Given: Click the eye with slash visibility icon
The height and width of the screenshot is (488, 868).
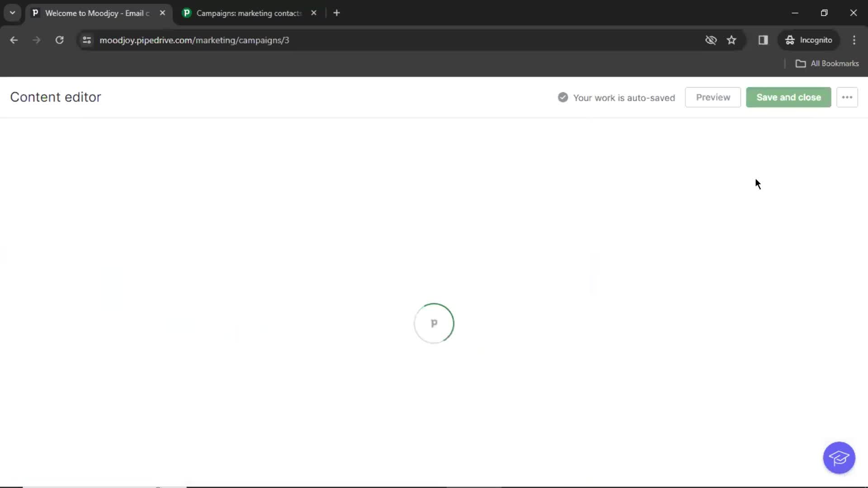Looking at the screenshot, I should pyautogui.click(x=711, y=40).
